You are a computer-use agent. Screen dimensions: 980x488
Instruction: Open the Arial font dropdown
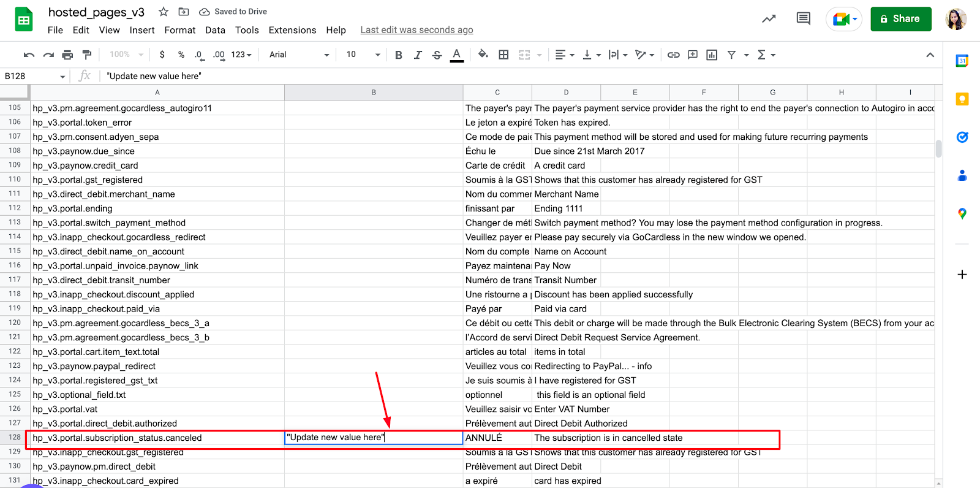pyautogui.click(x=299, y=55)
